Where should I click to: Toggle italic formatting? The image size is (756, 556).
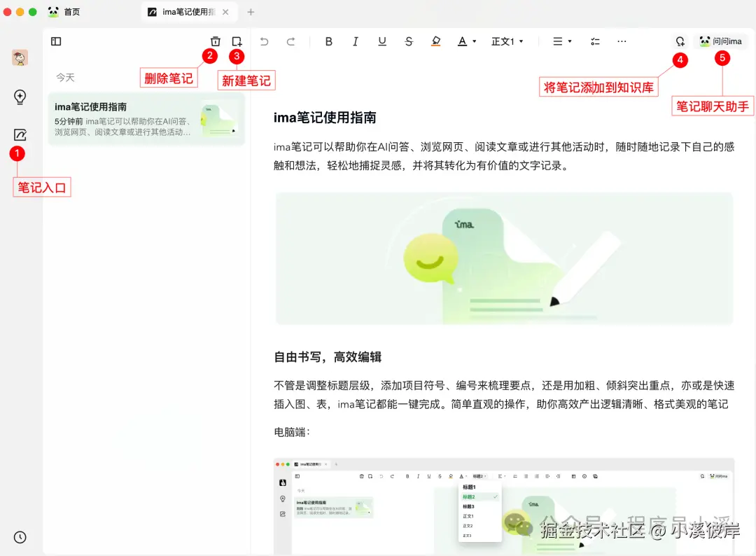coord(356,41)
